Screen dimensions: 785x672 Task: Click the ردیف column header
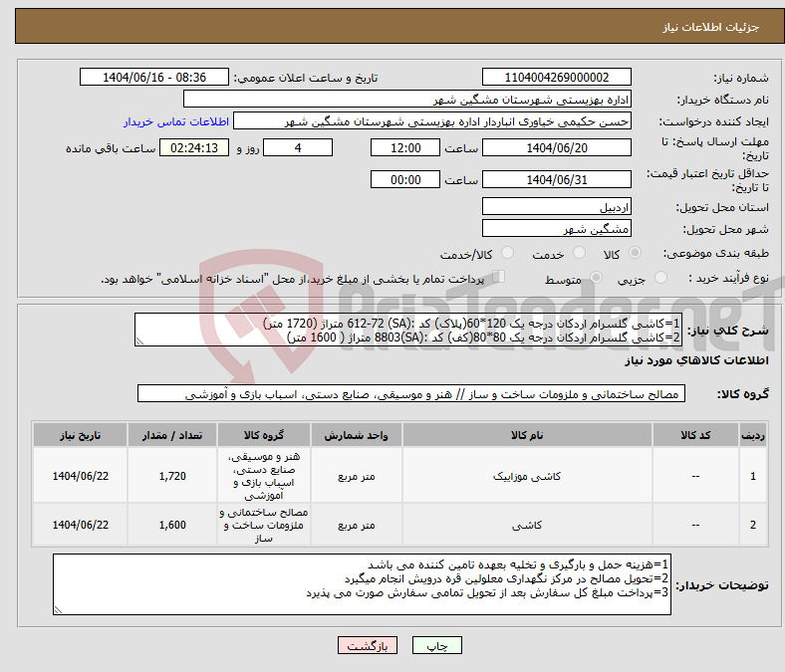tap(753, 435)
